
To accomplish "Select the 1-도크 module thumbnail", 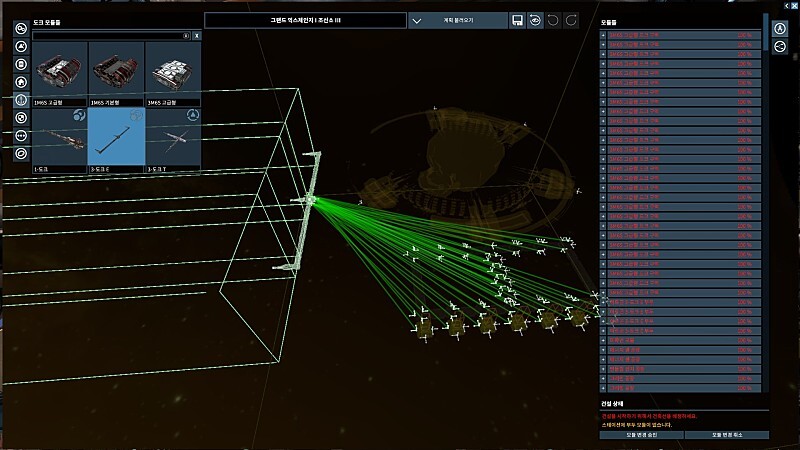I will click(60, 140).
